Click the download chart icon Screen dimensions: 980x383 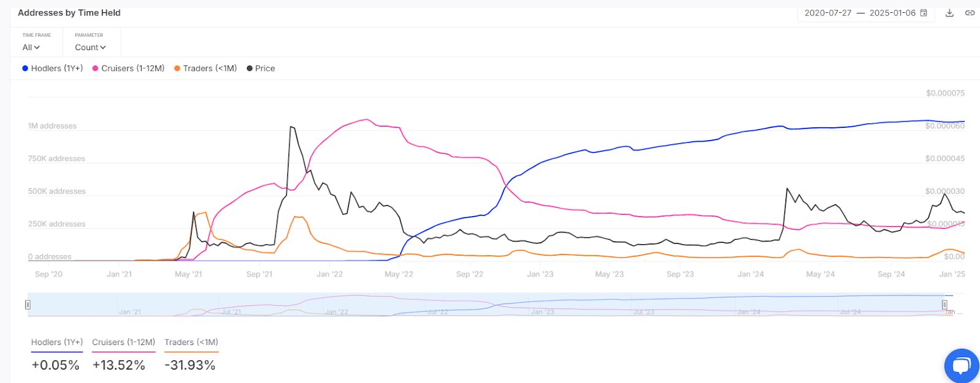949,13
